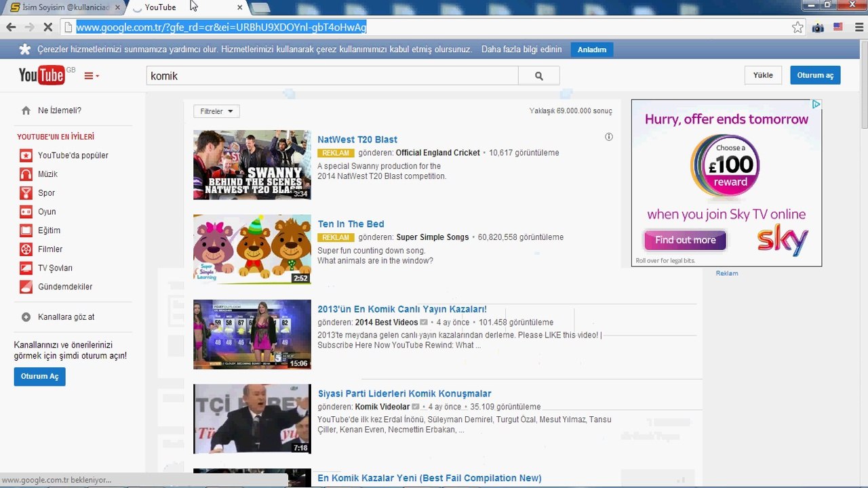868x488 pixels.
Task: Expand the guide menu next to YouTube logo
Action: click(92, 76)
